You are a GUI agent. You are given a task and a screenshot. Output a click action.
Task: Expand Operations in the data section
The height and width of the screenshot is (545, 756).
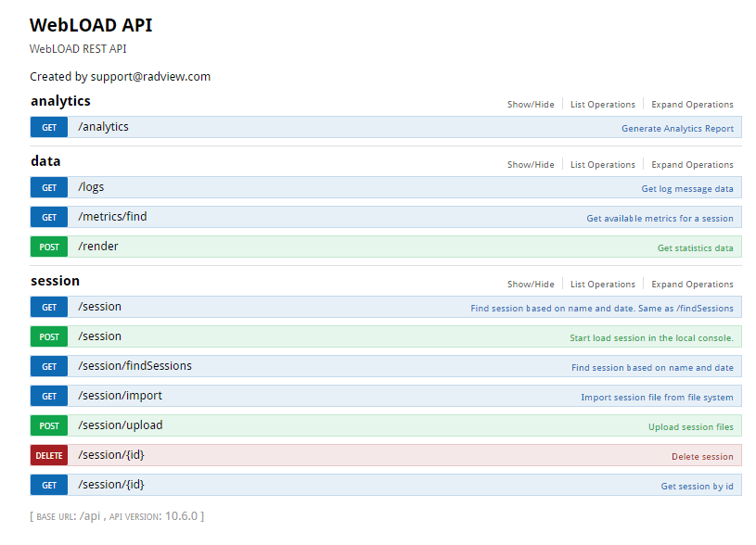[692, 165]
